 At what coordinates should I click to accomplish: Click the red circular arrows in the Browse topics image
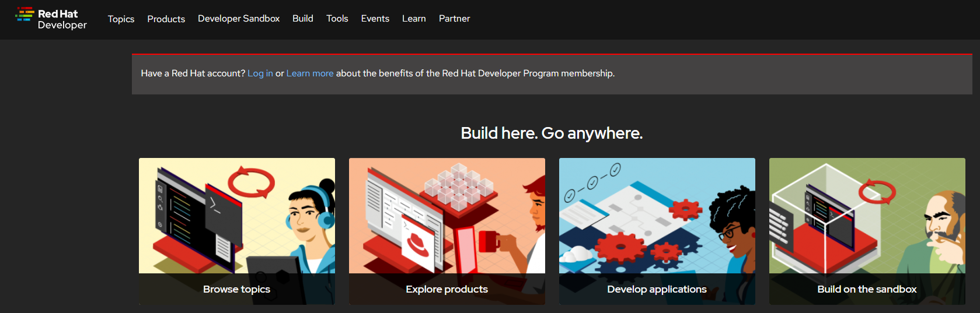(251, 182)
